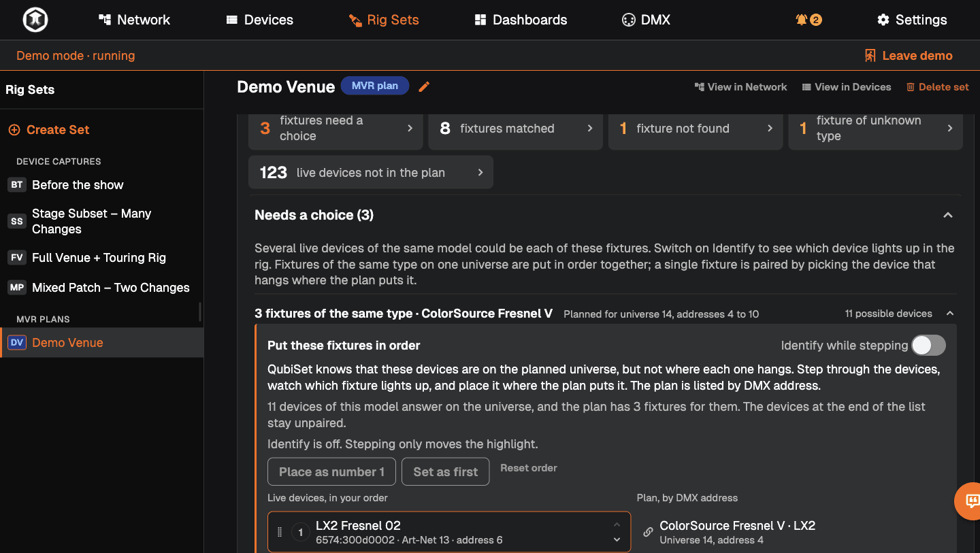Collapse the Needs a choice section

[947, 215]
